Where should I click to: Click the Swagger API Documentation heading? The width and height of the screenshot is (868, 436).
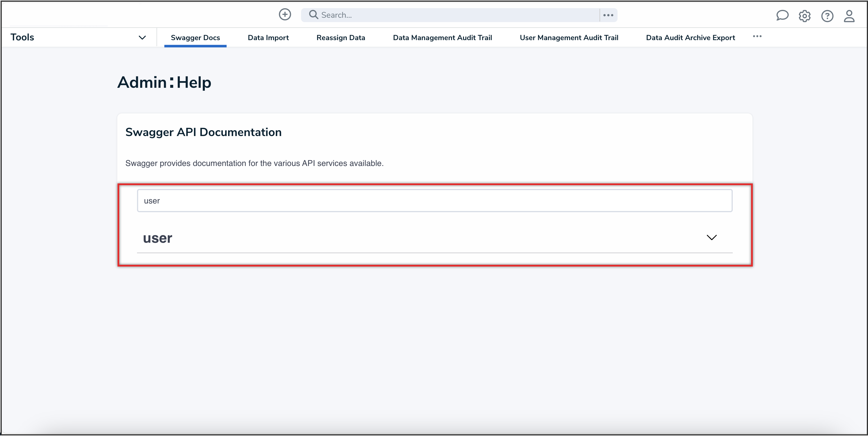click(204, 132)
